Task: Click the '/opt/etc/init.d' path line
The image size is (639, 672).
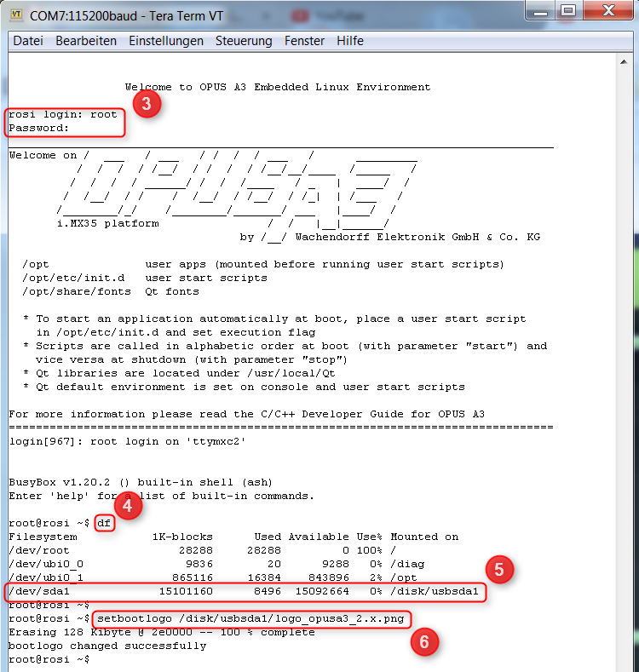Action: point(145,278)
